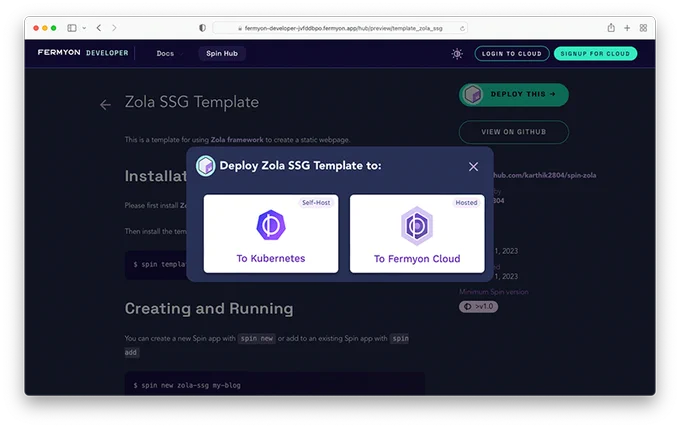Open a new tab with the plus icon
Viewport: 680px width, 428px height.
click(x=627, y=28)
